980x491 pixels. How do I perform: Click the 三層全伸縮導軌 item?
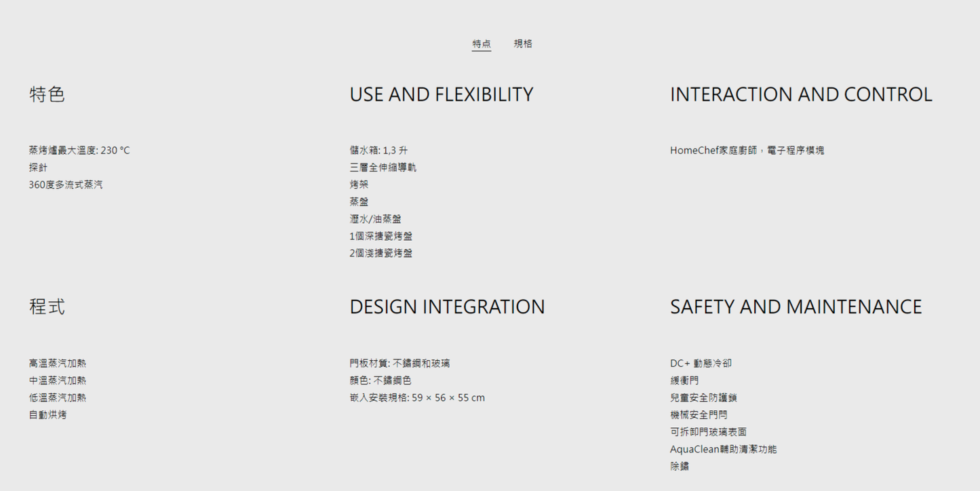coord(383,168)
